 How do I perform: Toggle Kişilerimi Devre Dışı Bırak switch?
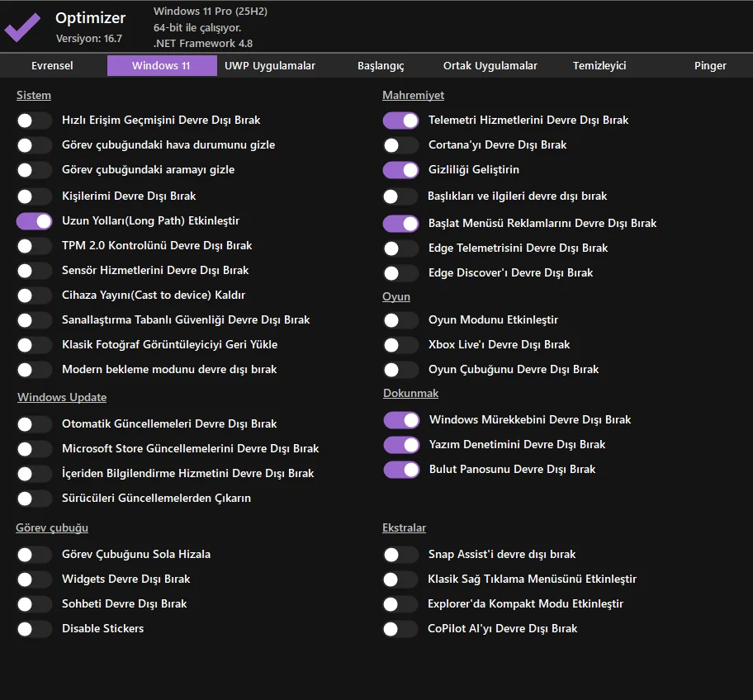tap(34, 196)
